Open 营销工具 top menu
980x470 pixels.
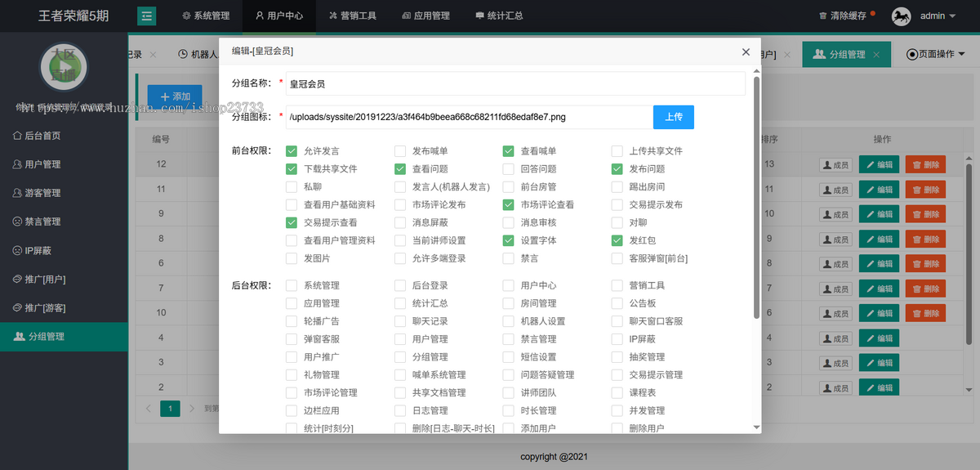353,16
